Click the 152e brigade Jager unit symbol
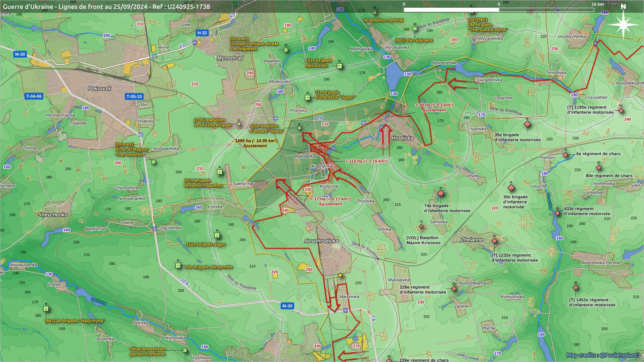The width and height of the screenshot is (644, 362). 217,235
